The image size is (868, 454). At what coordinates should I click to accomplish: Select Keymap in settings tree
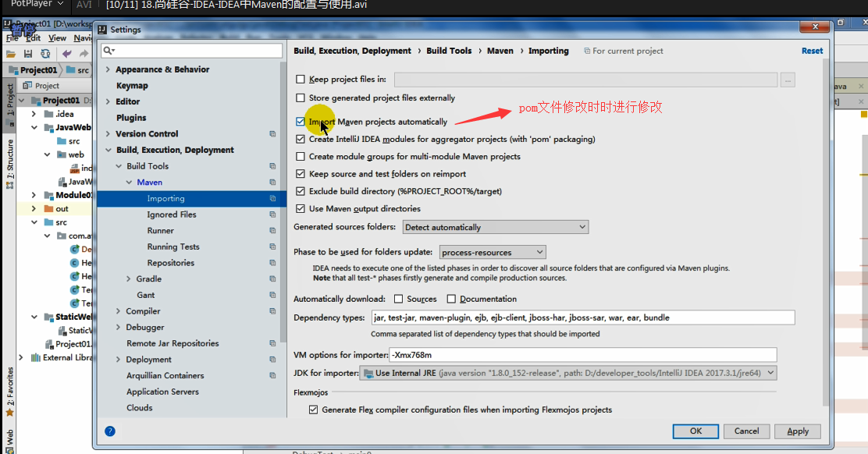tap(132, 86)
